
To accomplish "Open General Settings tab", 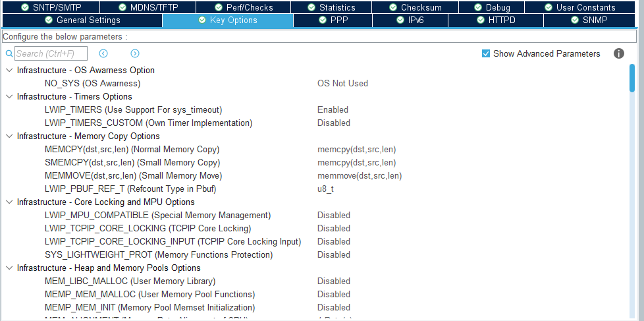I will 82,20.
